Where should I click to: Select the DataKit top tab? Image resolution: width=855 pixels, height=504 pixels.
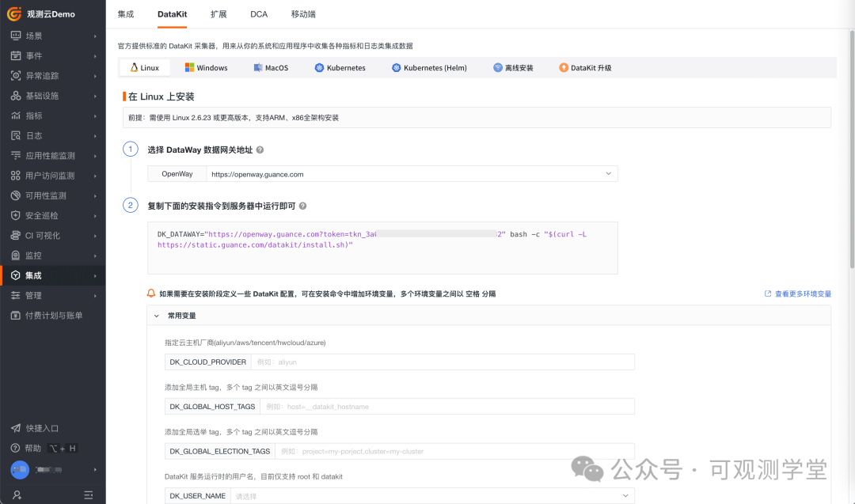coord(173,14)
